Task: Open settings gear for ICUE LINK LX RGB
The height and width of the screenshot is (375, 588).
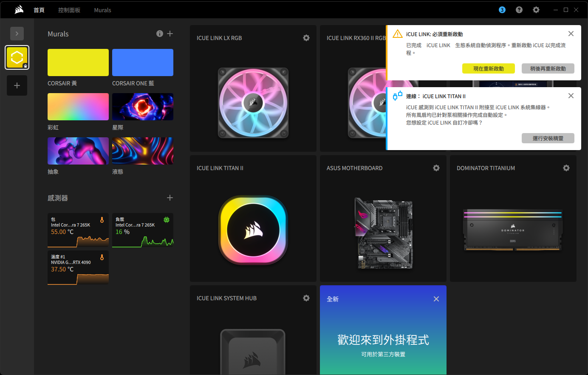Action: tap(306, 38)
